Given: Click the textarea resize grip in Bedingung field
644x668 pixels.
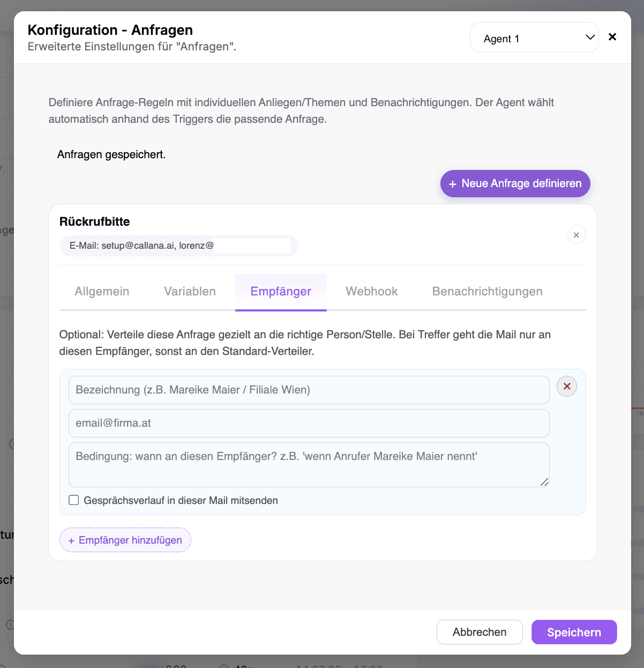Looking at the screenshot, I should click(x=544, y=482).
